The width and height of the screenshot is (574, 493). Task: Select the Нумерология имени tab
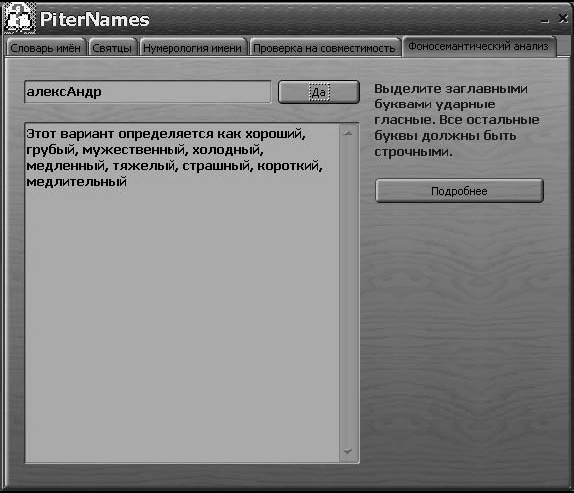pos(193,48)
